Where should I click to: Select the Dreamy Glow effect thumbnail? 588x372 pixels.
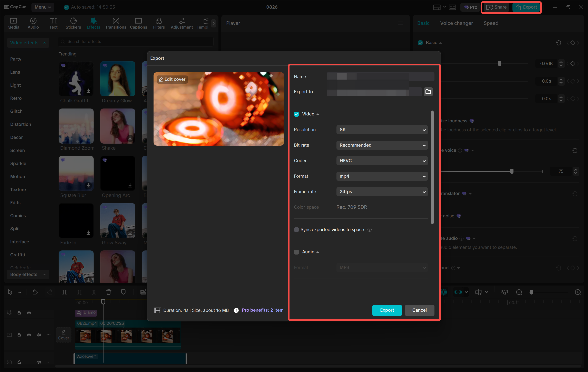[x=117, y=79]
